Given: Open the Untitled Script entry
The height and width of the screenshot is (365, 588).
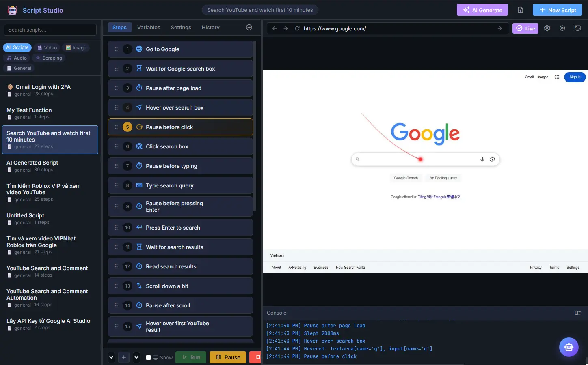Looking at the screenshot, I should pos(50,219).
